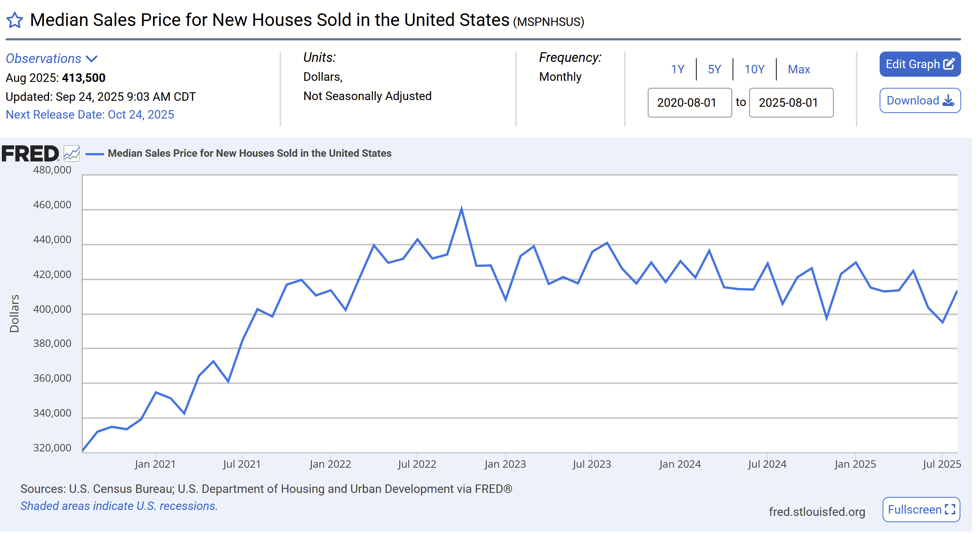Open Next Release Date link
980x537 pixels.
pos(90,115)
